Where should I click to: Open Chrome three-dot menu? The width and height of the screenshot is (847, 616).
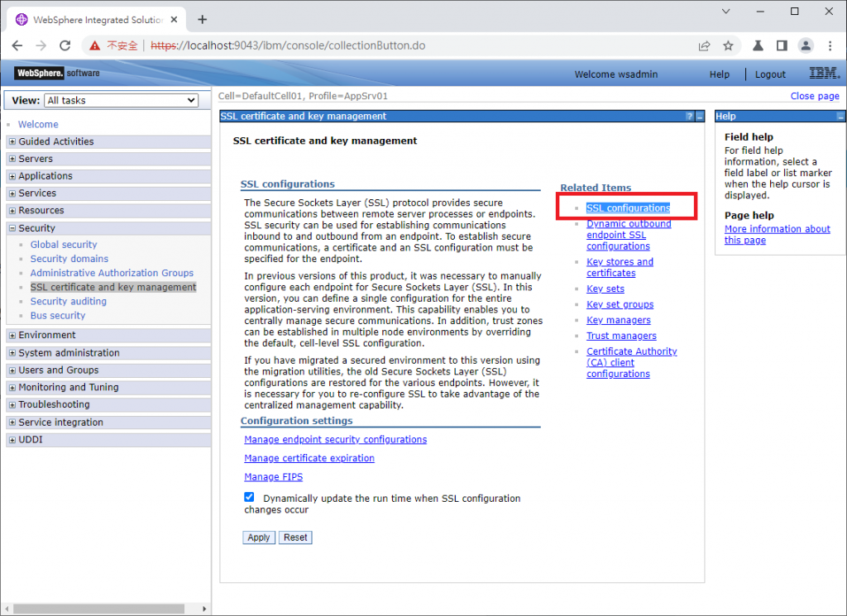click(x=830, y=45)
